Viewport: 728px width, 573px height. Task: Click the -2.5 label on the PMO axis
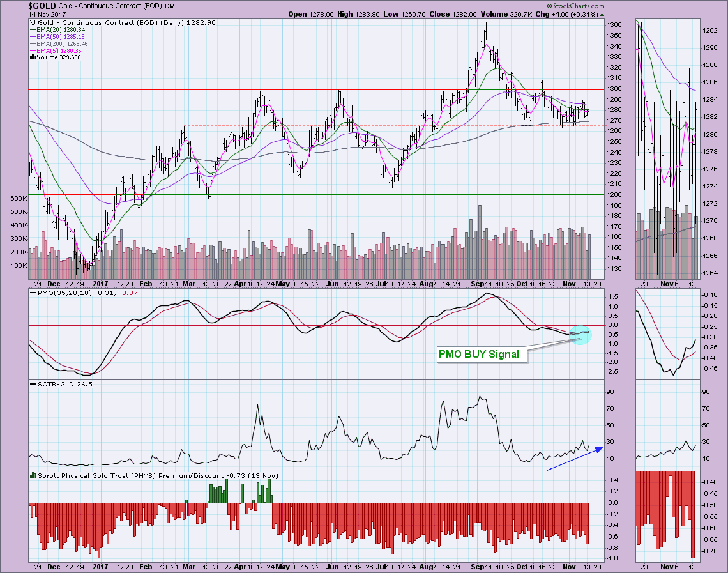[x=612, y=372]
